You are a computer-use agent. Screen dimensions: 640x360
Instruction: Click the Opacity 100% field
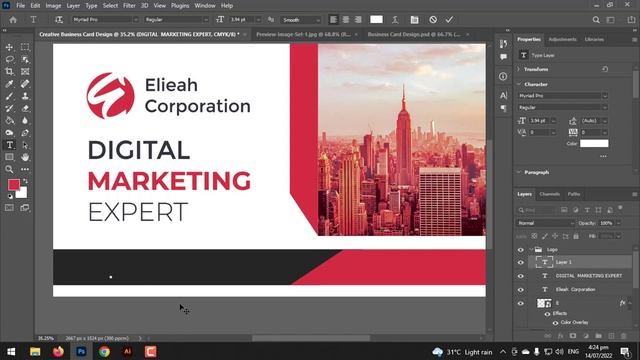(607, 223)
